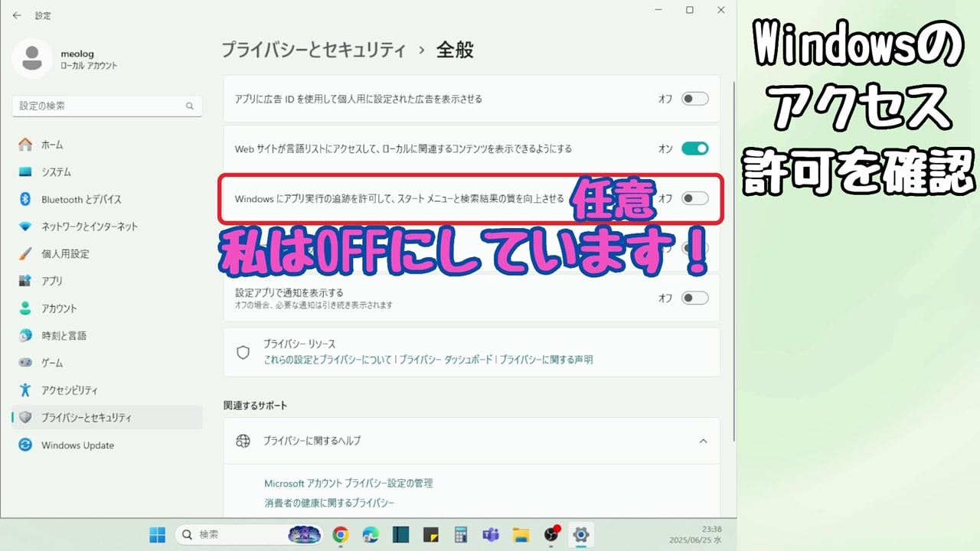Open アプリ via its apps icon
This screenshot has width=980, height=551.
25,281
